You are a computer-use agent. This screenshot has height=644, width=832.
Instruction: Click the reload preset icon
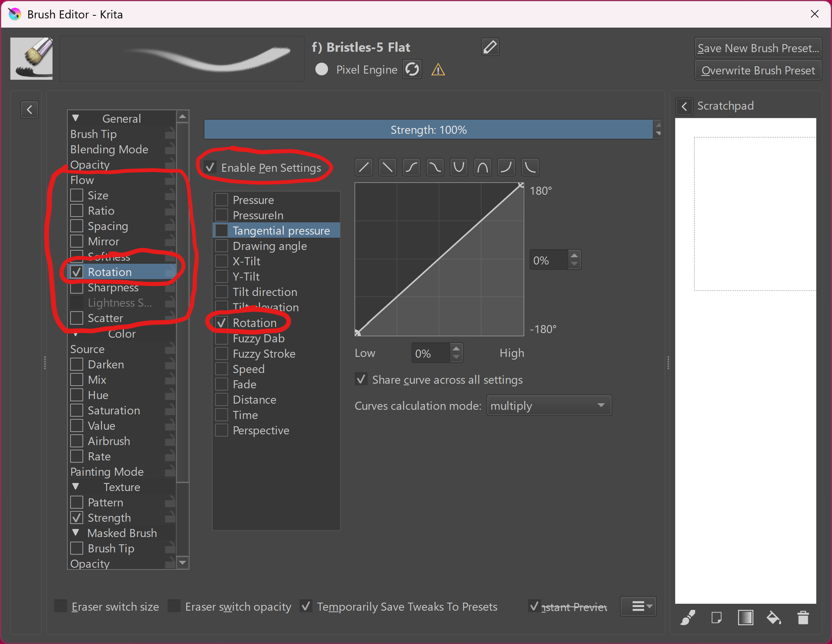pos(412,69)
